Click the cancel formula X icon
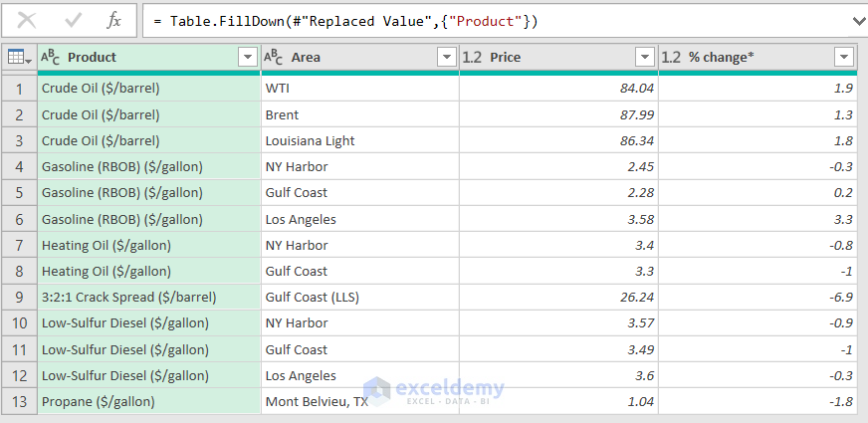The image size is (868, 423). pyautogui.click(x=27, y=20)
